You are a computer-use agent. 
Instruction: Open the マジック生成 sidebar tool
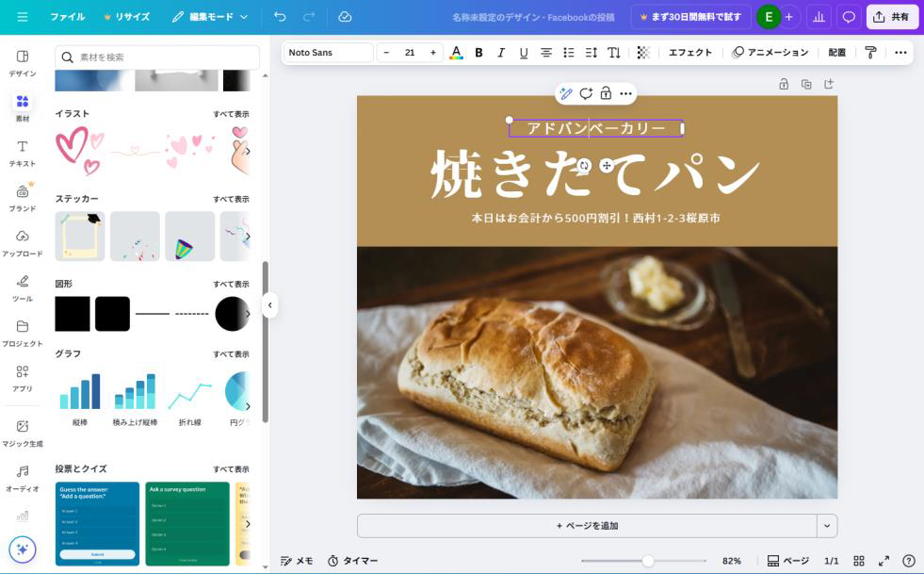23,433
